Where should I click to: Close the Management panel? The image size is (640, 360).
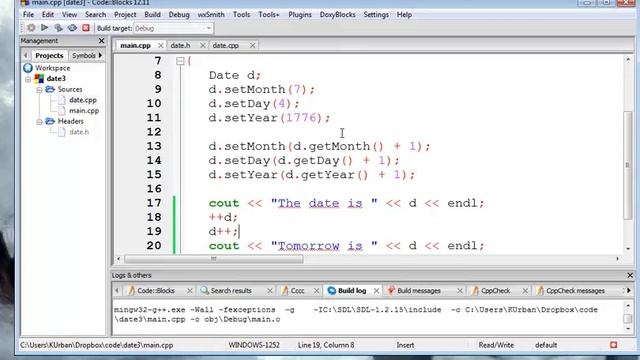[101, 41]
